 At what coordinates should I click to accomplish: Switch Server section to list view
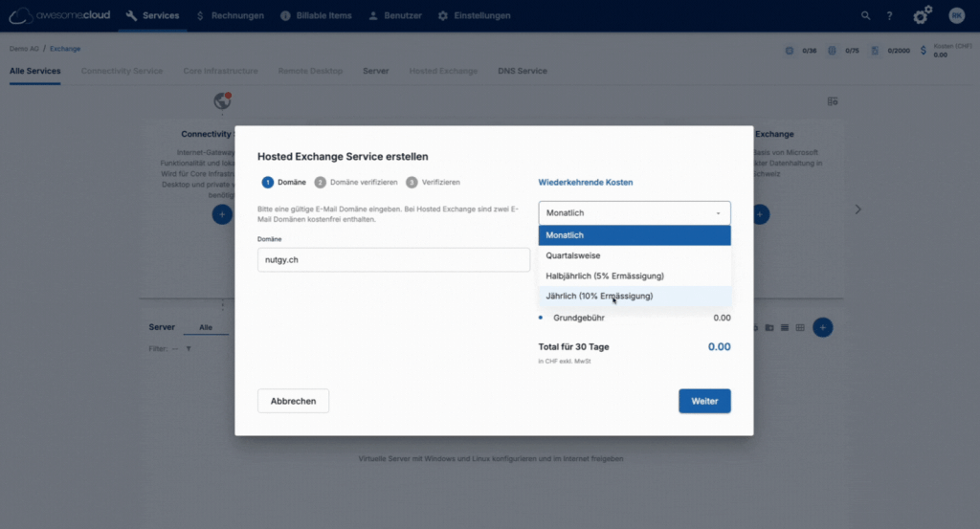785,327
